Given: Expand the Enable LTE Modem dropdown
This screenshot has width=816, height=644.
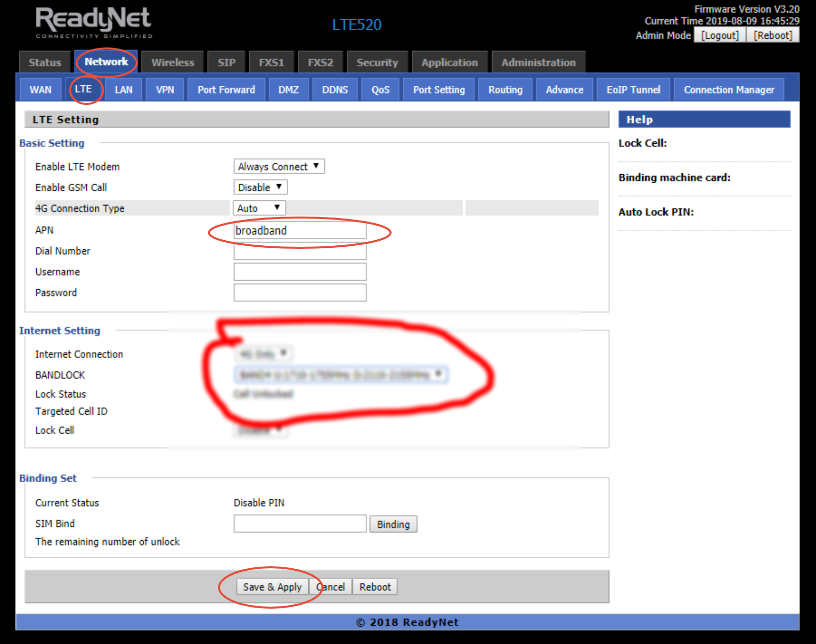Looking at the screenshot, I should pyautogui.click(x=279, y=167).
